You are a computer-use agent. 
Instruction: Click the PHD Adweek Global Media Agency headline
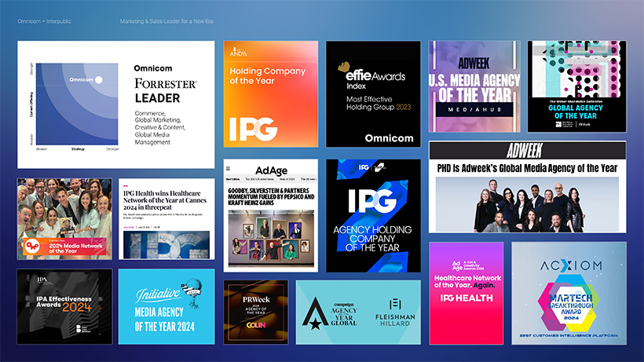pyautogui.click(x=527, y=168)
